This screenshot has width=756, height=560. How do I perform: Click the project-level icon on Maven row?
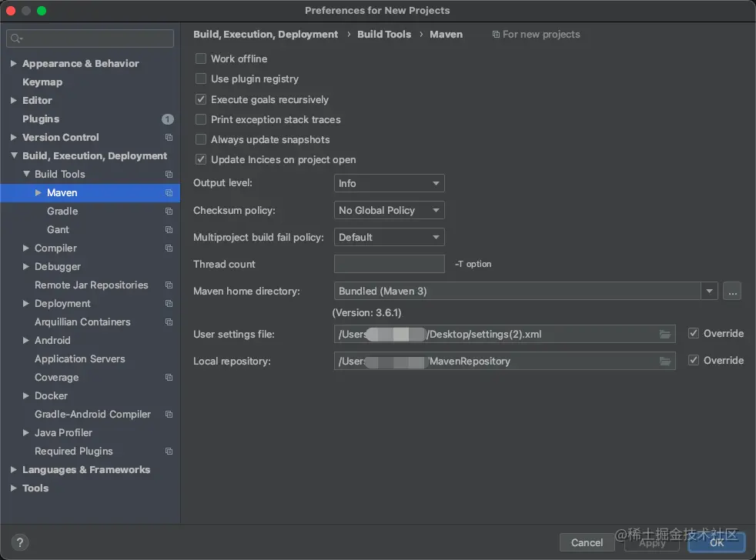(169, 193)
